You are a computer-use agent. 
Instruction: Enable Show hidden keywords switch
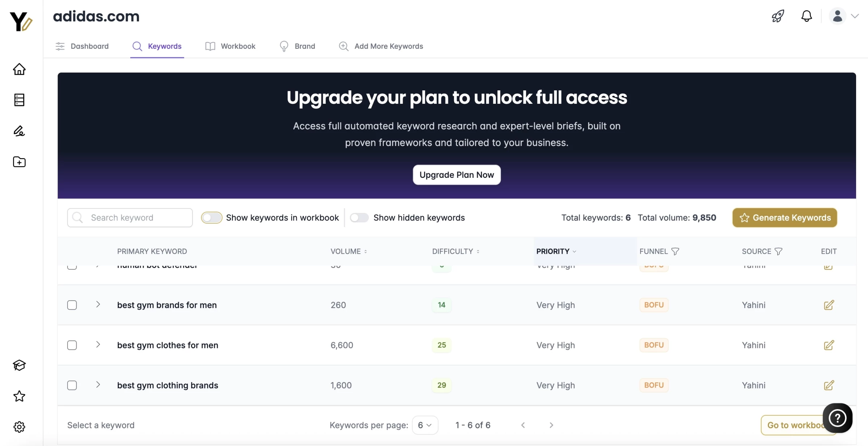359,218
